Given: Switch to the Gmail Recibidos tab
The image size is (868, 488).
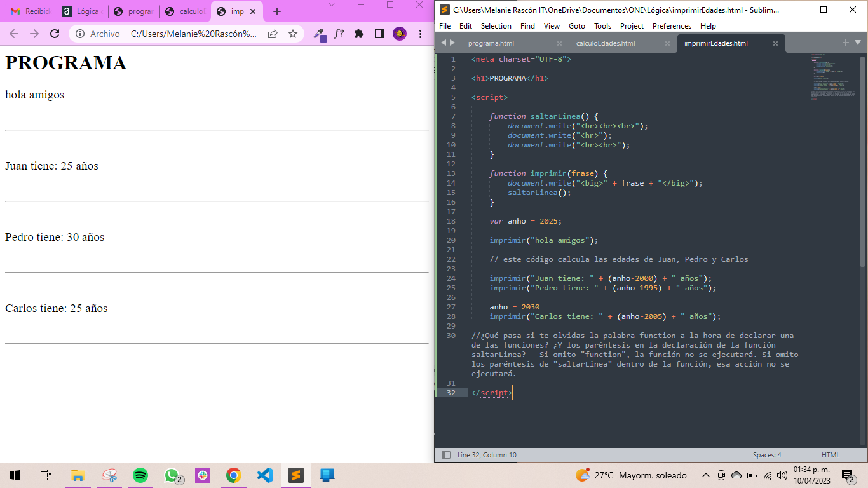Looking at the screenshot, I should [x=31, y=11].
